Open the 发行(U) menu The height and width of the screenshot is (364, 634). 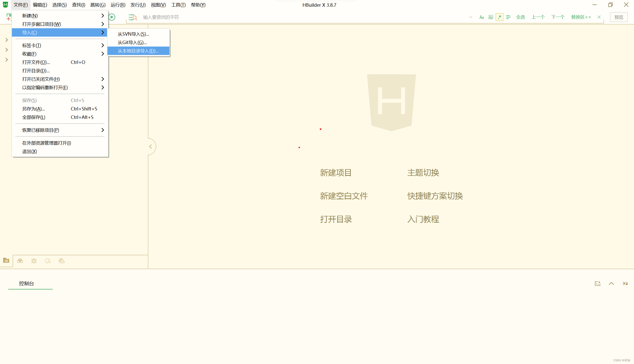[138, 5]
